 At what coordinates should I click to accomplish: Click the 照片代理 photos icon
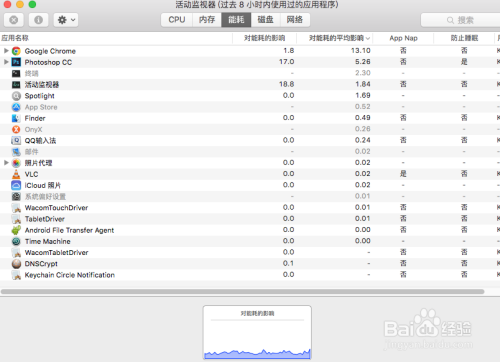pyautogui.click(x=16, y=163)
